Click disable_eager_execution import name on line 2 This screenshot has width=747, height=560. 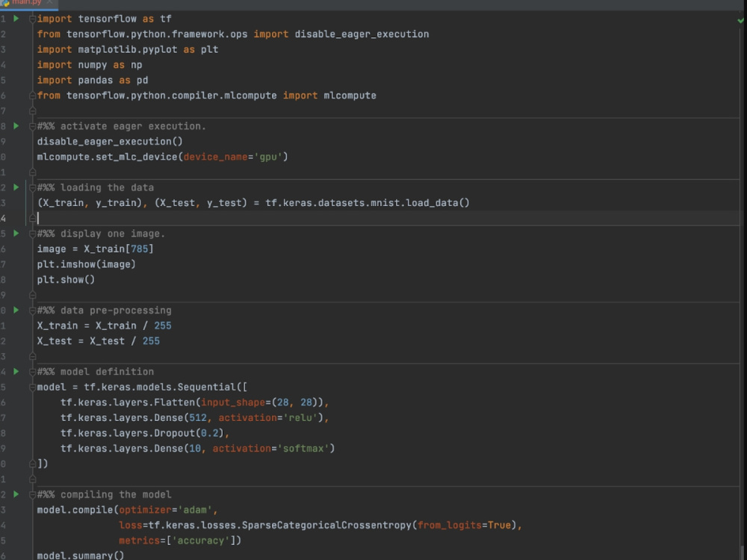pyautogui.click(x=362, y=34)
